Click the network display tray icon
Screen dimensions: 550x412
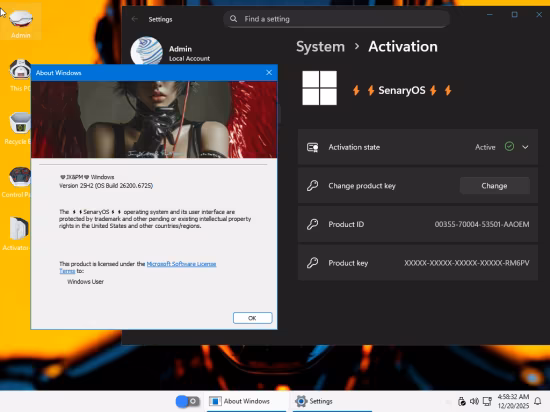487,401
